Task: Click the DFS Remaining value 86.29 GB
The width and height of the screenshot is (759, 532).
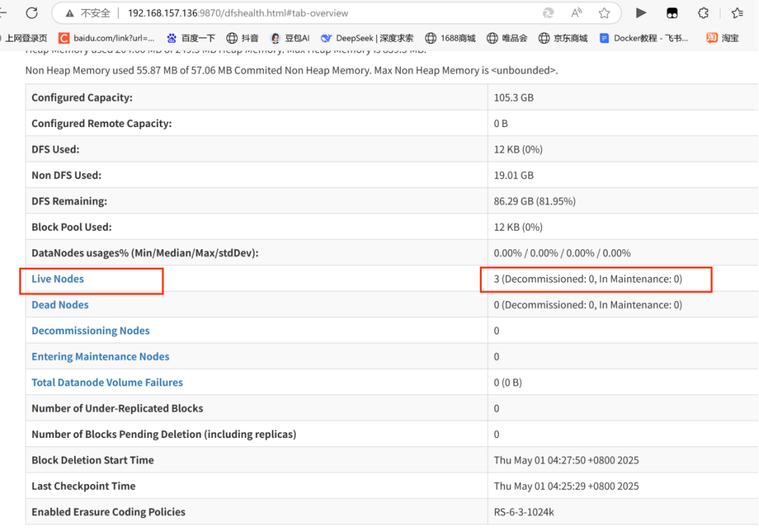Action: [x=535, y=201]
